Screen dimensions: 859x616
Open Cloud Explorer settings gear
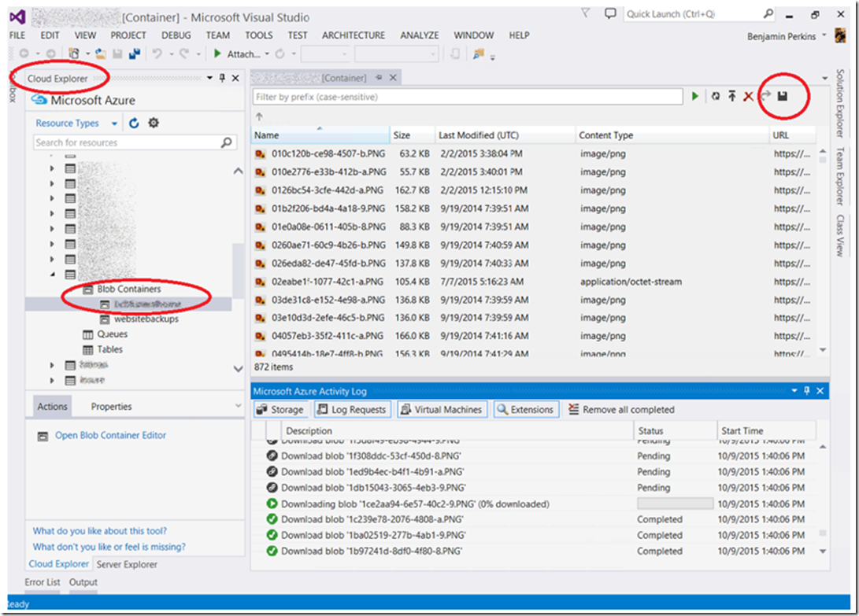(154, 123)
